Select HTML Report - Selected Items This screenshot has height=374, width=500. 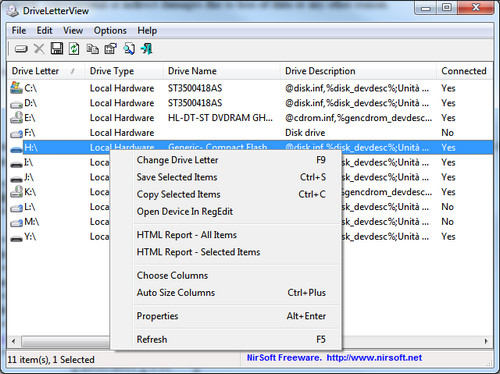226,252
